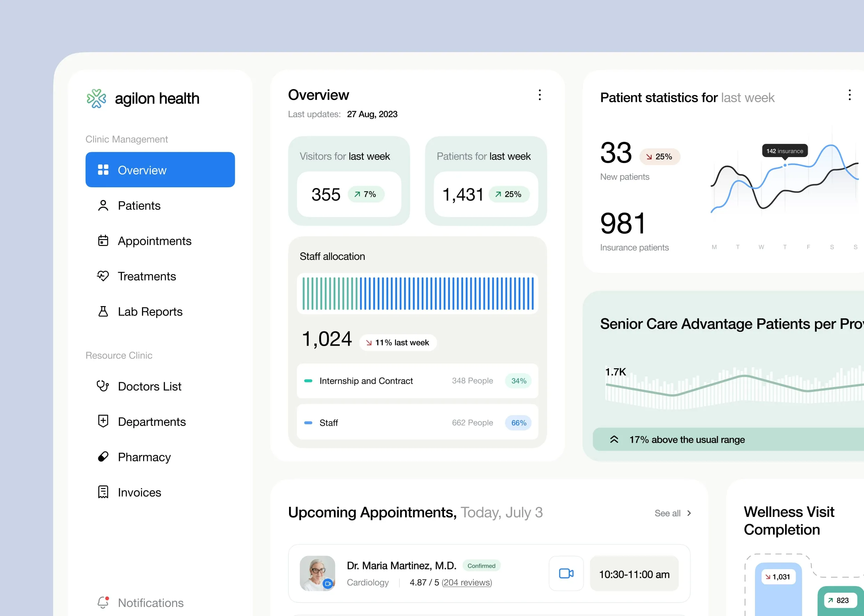Viewport: 864px width, 616px height.
Task: Click the Staff allocation heading
Action: coord(332,256)
